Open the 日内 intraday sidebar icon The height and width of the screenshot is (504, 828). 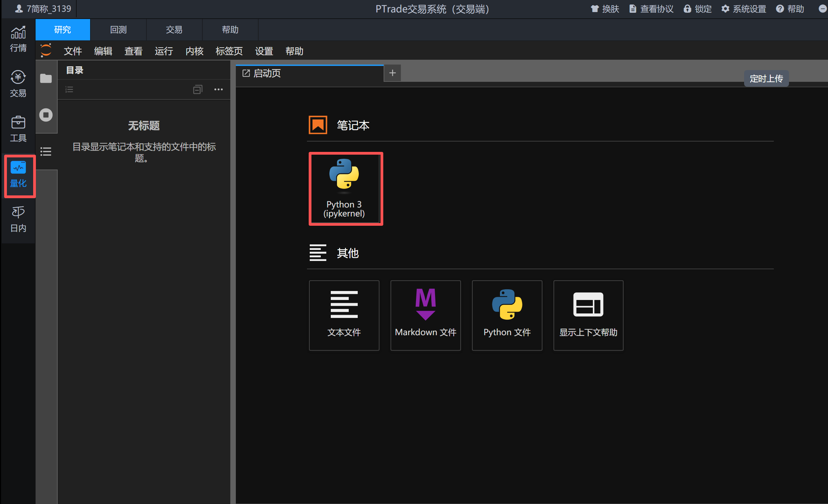click(18, 219)
